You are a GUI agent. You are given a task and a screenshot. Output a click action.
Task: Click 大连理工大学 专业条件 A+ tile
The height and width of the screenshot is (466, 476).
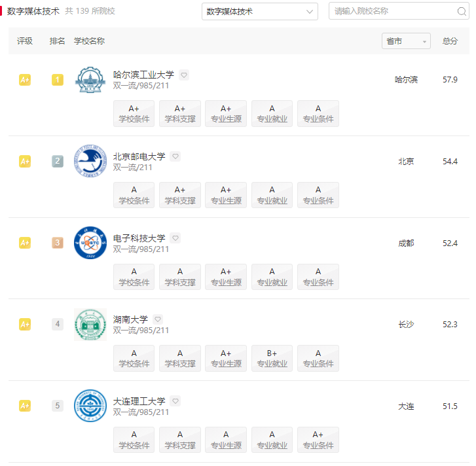318,440
